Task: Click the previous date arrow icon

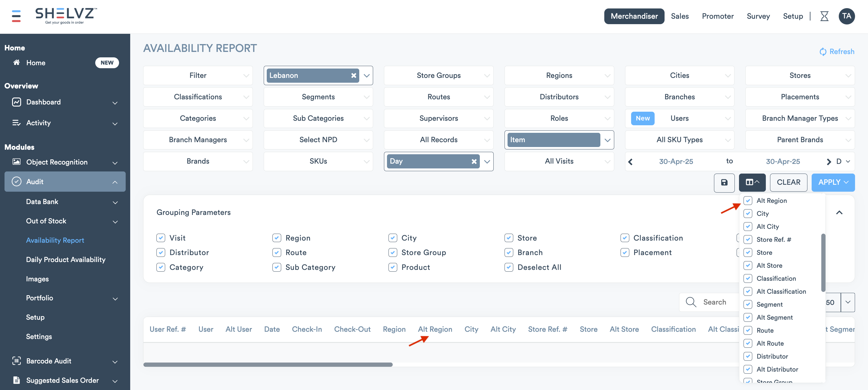Action: click(x=630, y=161)
